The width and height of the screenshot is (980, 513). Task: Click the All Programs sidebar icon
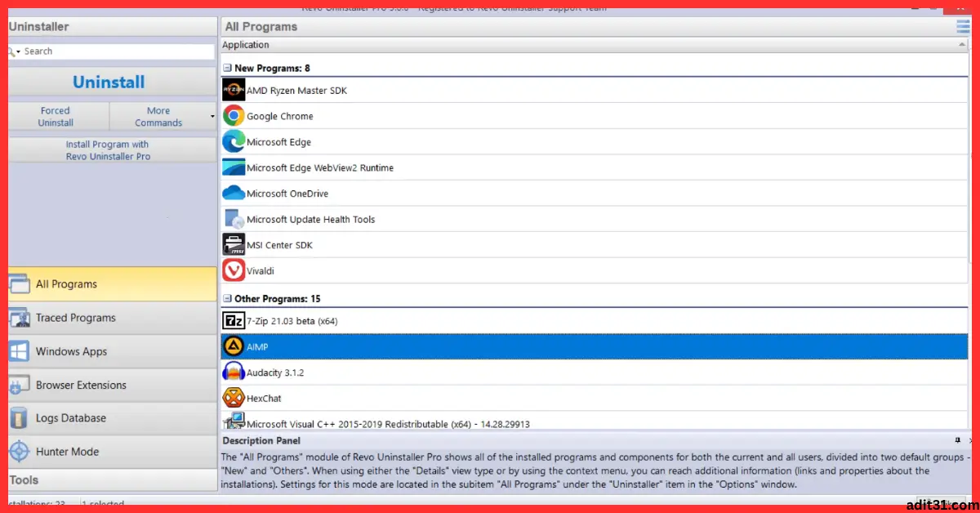pyautogui.click(x=20, y=284)
